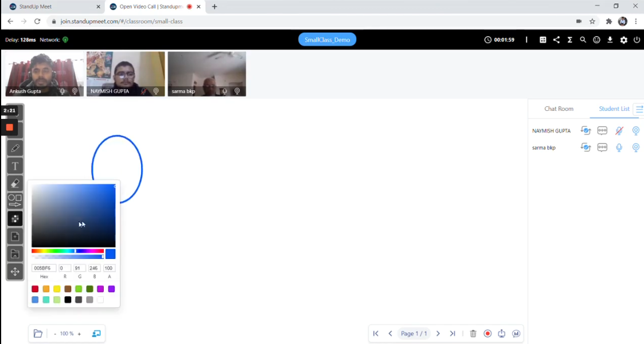Toggle the color palette tool
Screen dimensions: 644x344
coord(15,218)
